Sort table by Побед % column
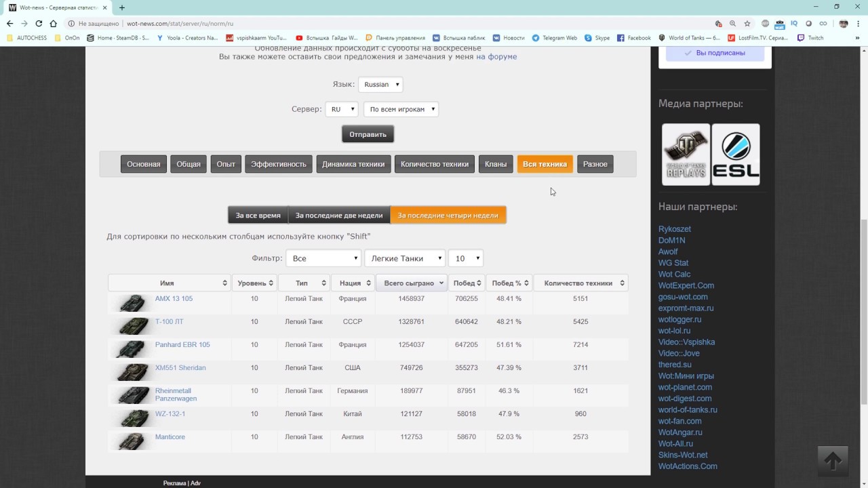Viewport: 868px width, 488px height. click(x=509, y=283)
